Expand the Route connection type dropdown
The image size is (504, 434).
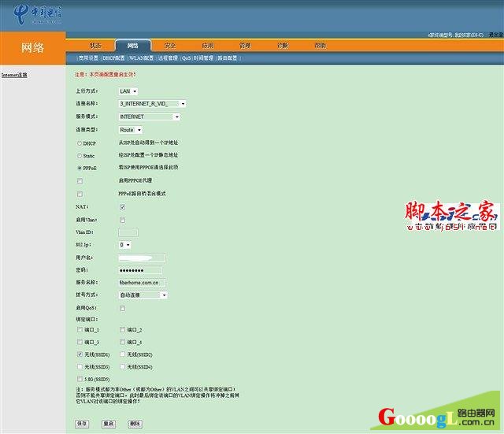click(131, 130)
